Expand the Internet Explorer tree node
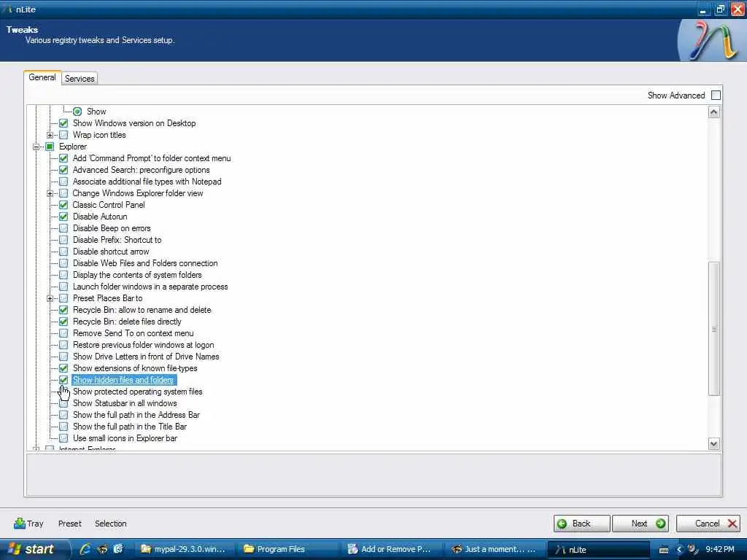The height and width of the screenshot is (560, 747). tap(36, 448)
